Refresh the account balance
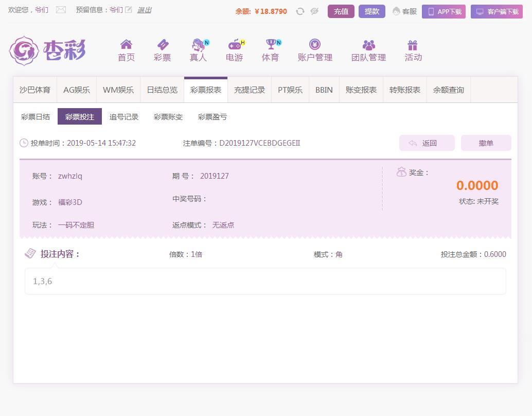Viewport: 532px width, 416px height. tap(300, 11)
